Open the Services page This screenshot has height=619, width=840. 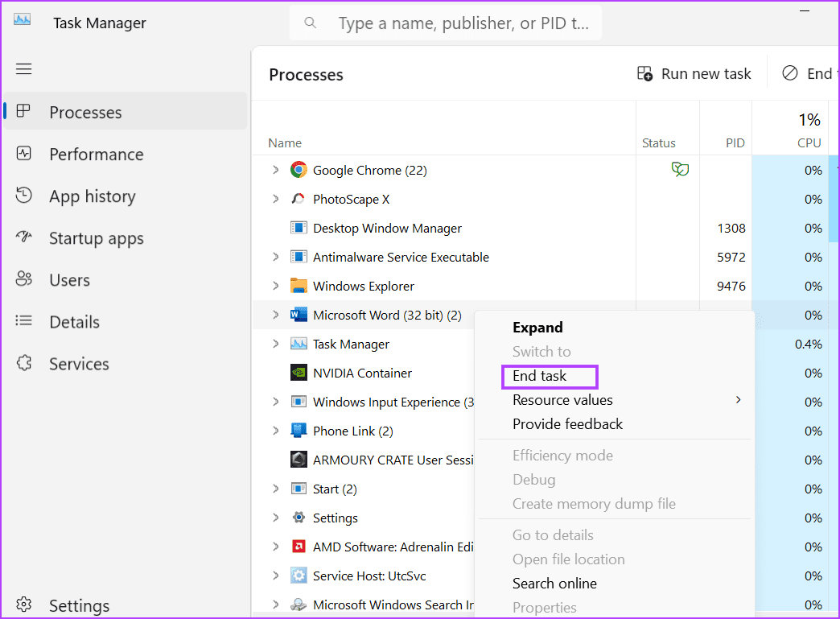click(126, 363)
